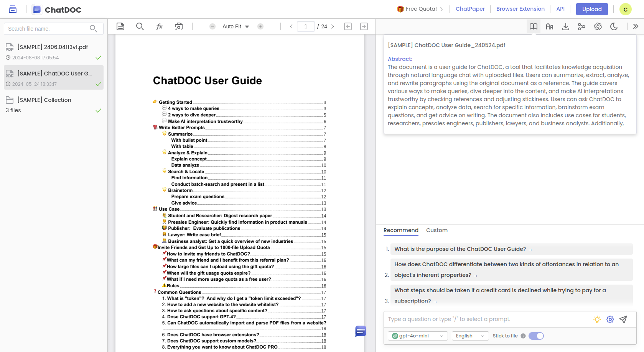
Task: Go to next PDF page arrow
Action: tap(333, 26)
